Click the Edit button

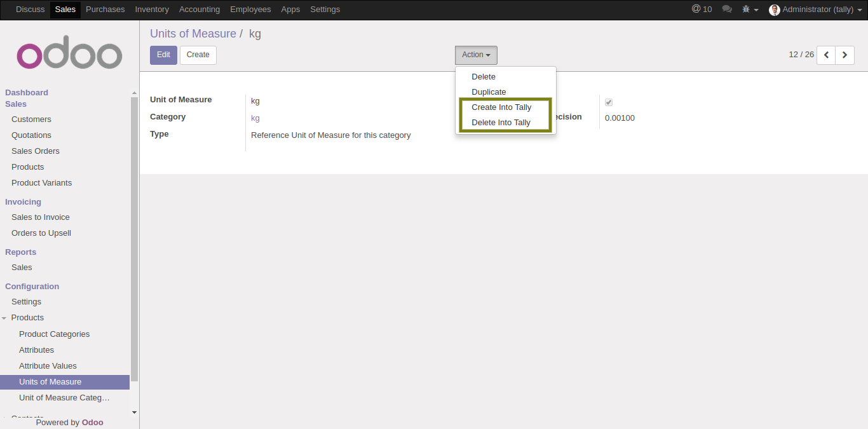[x=163, y=55]
